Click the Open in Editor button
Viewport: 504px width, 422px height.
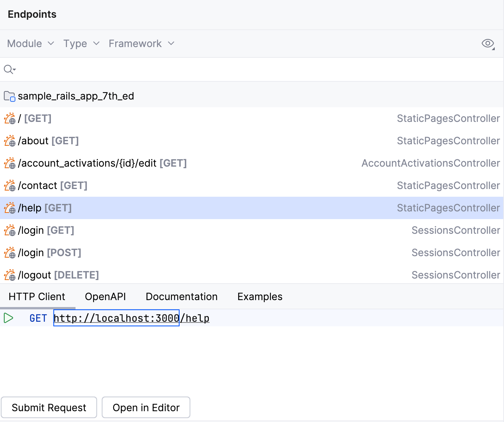coord(146,407)
